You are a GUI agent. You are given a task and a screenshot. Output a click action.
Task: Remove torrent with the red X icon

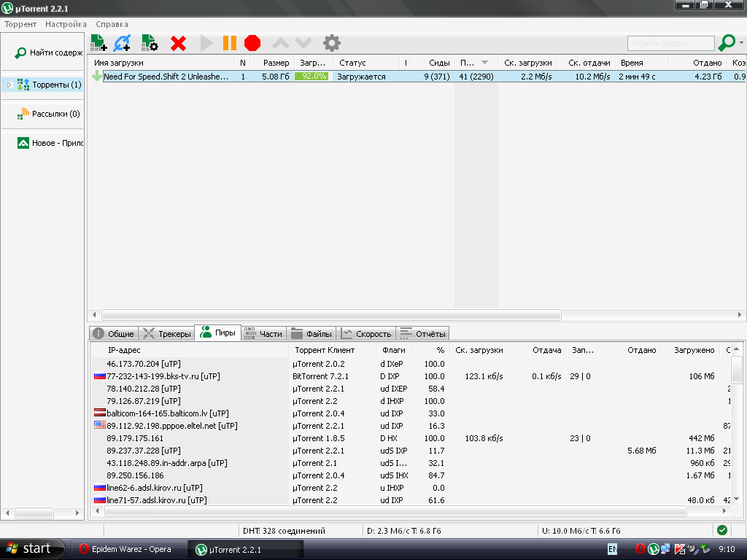pos(178,43)
